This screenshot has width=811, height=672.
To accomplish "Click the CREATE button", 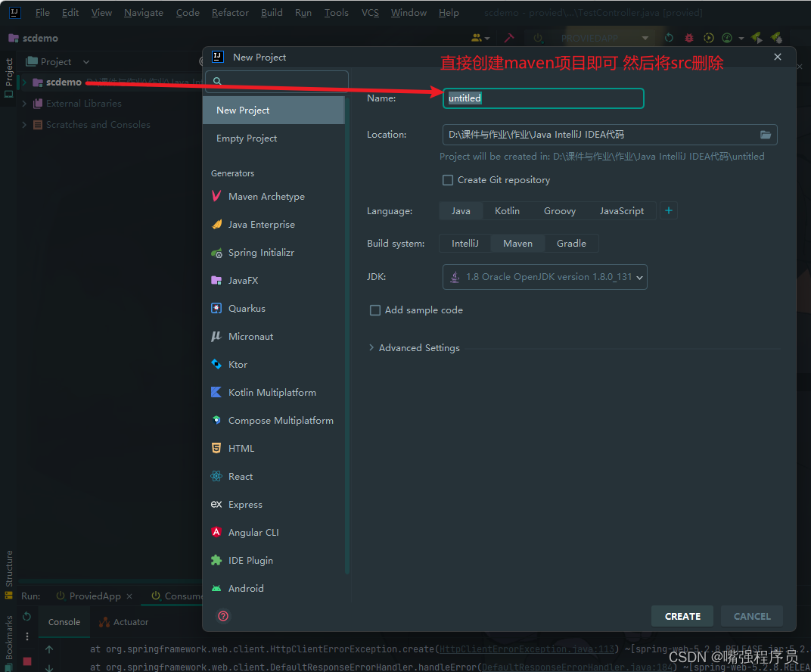I will coord(682,616).
